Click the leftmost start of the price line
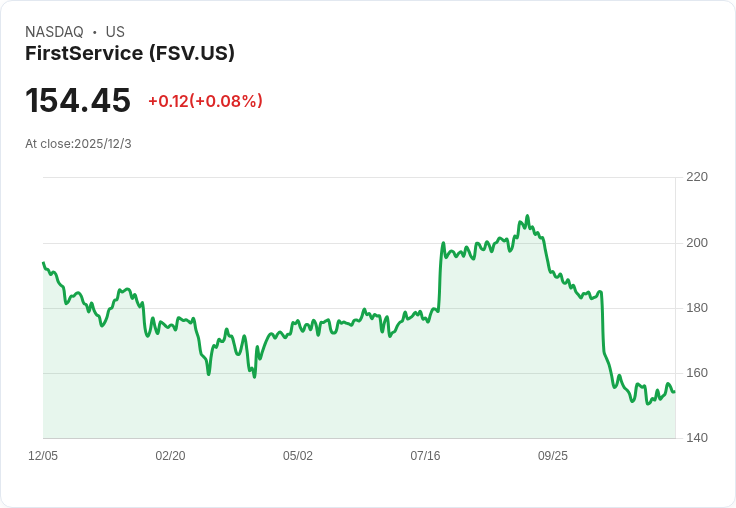Image resolution: width=736 pixels, height=508 pixels. click(43, 263)
